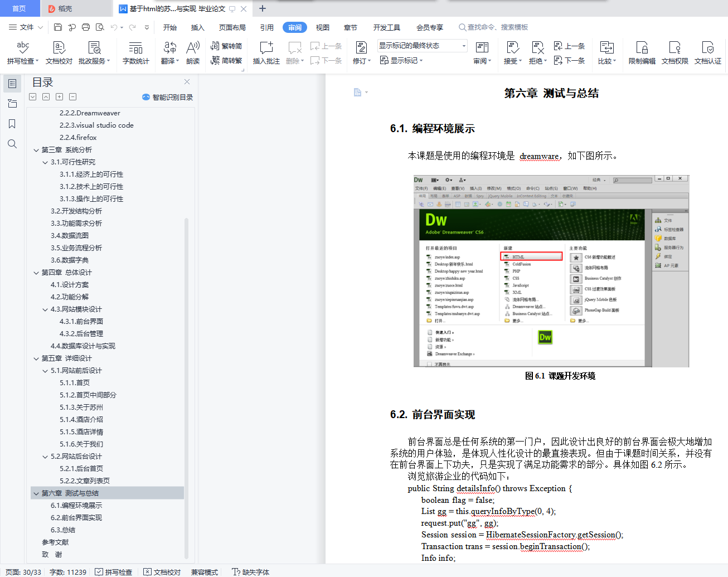Convert text with 简转繁
The image size is (728, 577).
click(226, 61)
